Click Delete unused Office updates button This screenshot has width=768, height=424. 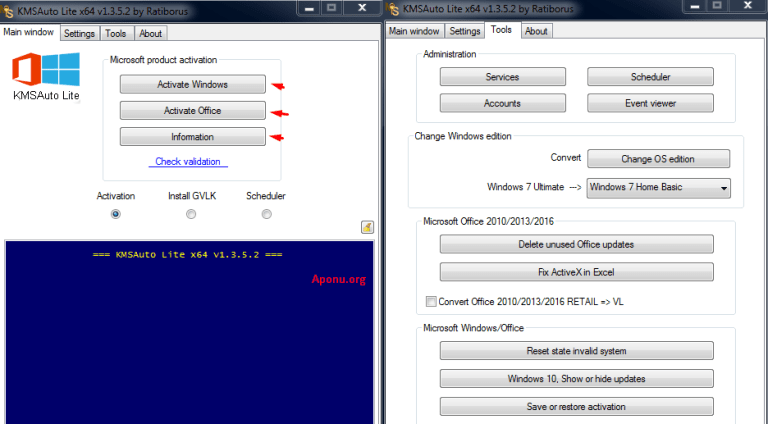pos(576,244)
